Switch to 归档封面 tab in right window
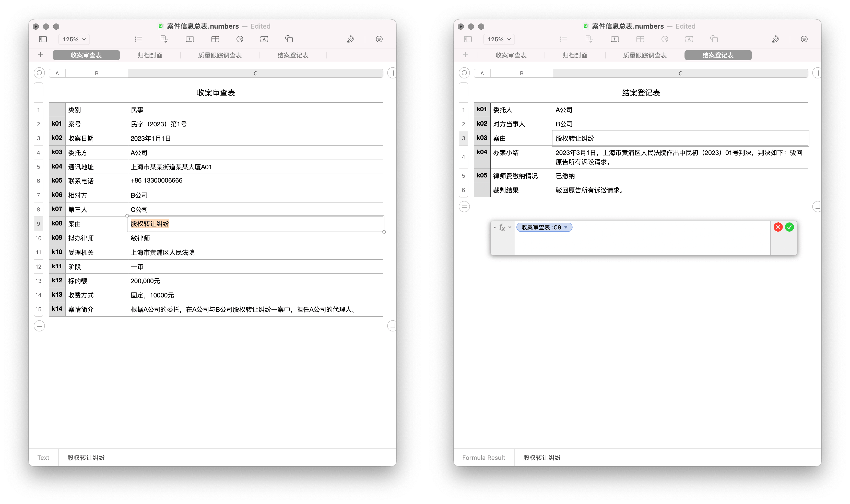850x504 pixels. coord(575,55)
